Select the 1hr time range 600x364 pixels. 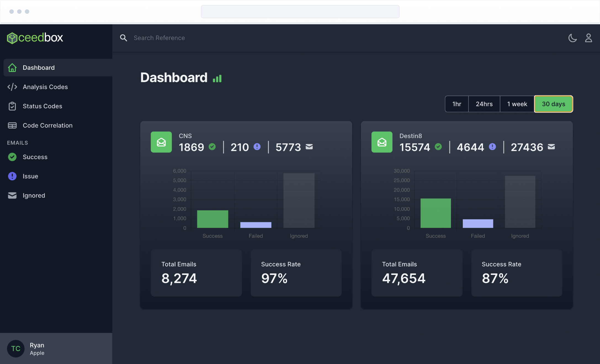click(457, 104)
